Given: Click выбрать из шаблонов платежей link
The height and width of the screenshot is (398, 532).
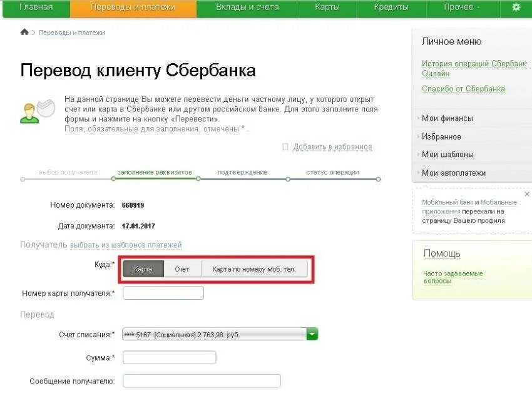Looking at the screenshot, I should click(x=126, y=245).
